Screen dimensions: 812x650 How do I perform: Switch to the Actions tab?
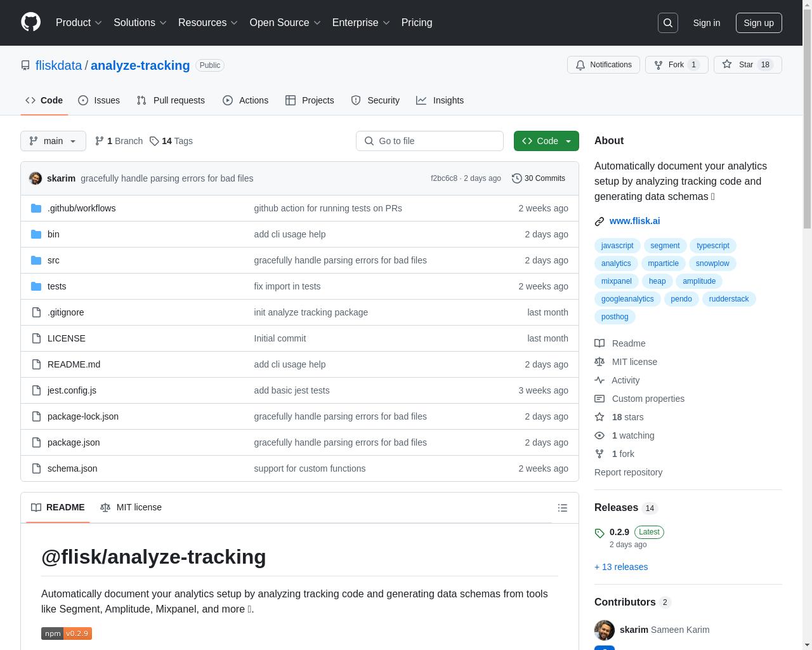pyautogui.click(x=246, y=100)
